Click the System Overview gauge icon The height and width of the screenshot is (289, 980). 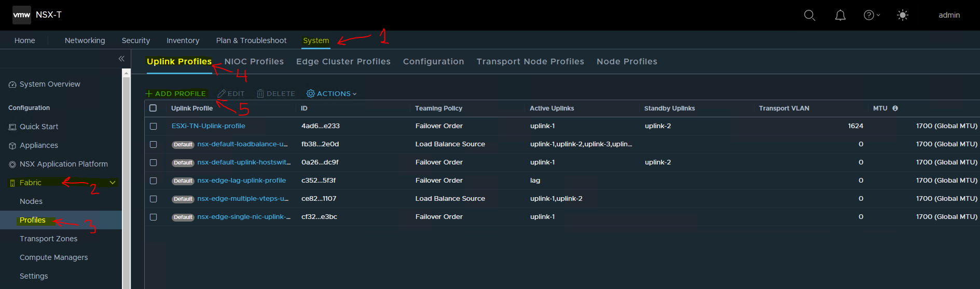click(x=12, y=85)
